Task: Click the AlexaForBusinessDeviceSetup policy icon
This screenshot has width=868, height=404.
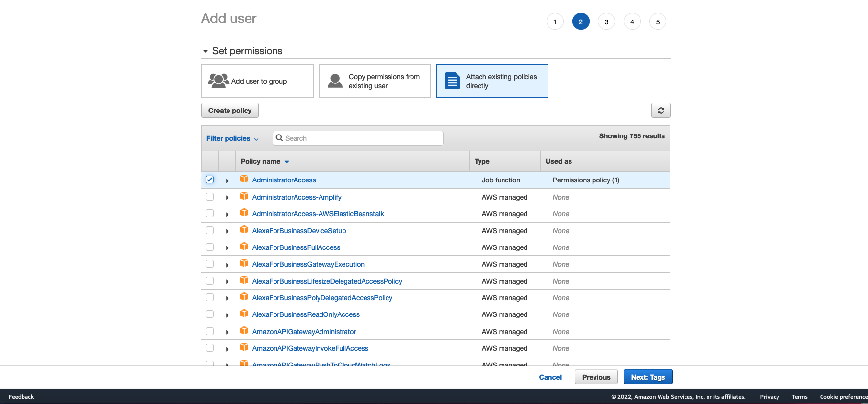Action: point(244,230)
